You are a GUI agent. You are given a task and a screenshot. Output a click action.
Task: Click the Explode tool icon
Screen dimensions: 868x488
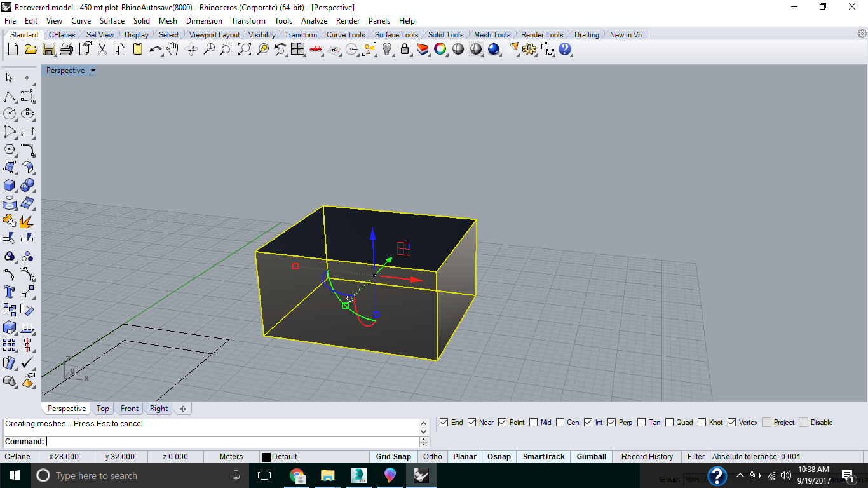coord(27,221)
